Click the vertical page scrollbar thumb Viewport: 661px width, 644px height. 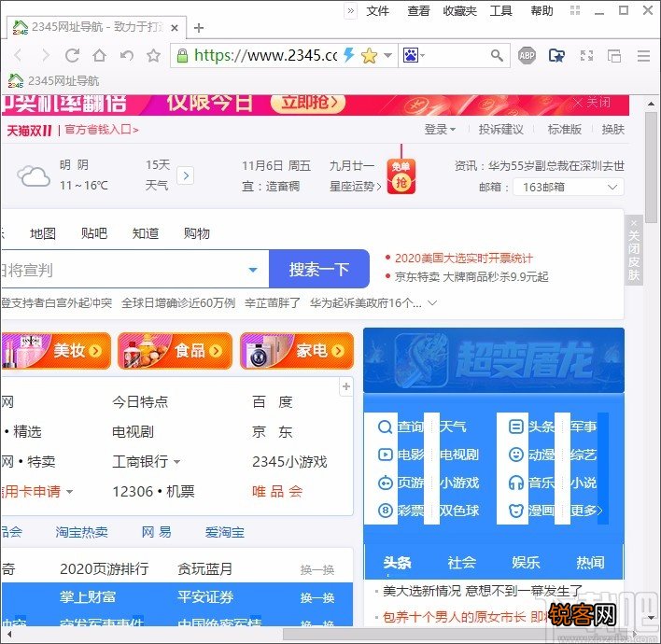tap(652, 168)
